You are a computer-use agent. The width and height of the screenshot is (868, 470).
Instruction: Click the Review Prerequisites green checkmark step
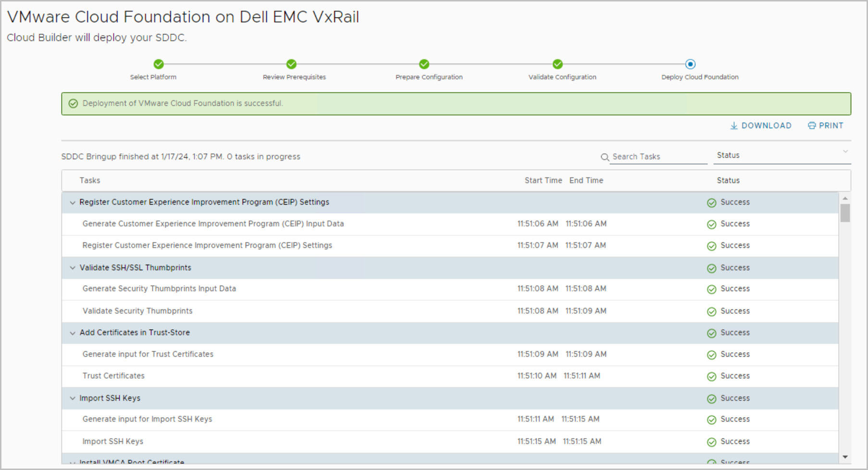point(291,64)
